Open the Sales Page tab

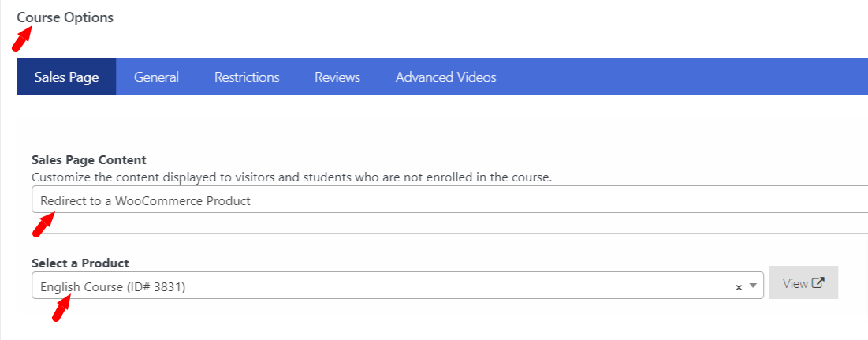(x=66, y=77)
